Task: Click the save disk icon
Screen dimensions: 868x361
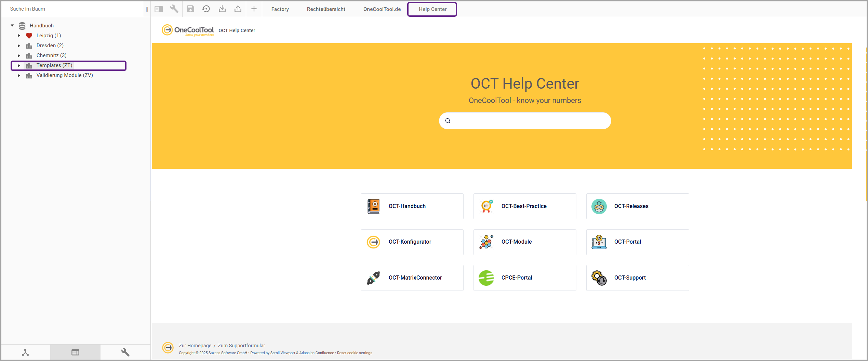Action: point(190,9)
